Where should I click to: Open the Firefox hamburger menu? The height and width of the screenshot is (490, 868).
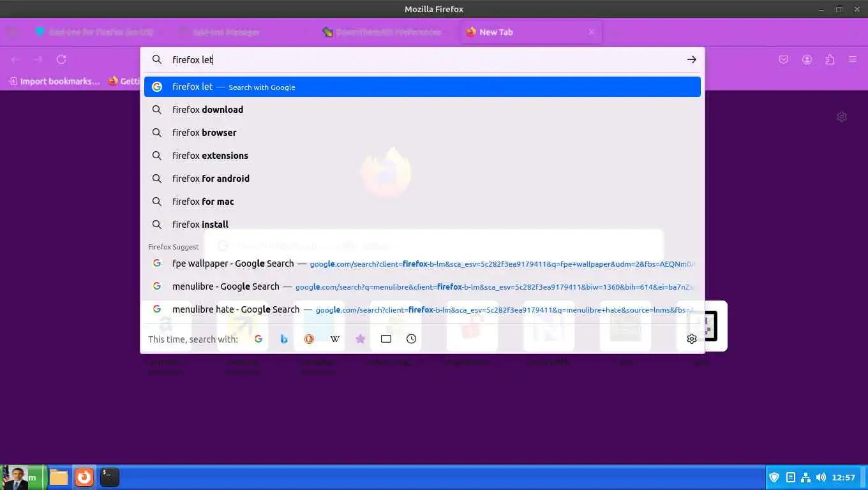[853, 59]
